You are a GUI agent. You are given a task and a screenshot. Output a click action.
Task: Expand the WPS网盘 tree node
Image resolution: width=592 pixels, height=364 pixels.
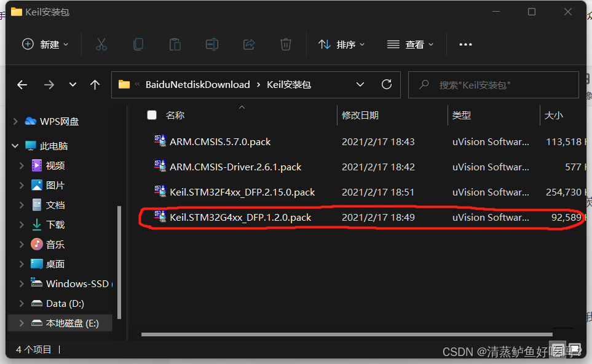(15, 121)
